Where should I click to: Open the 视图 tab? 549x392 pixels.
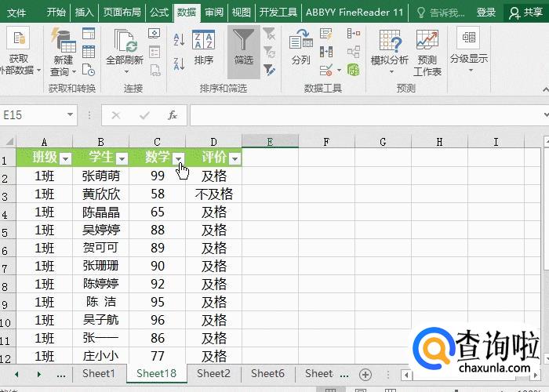click(242, 13)
